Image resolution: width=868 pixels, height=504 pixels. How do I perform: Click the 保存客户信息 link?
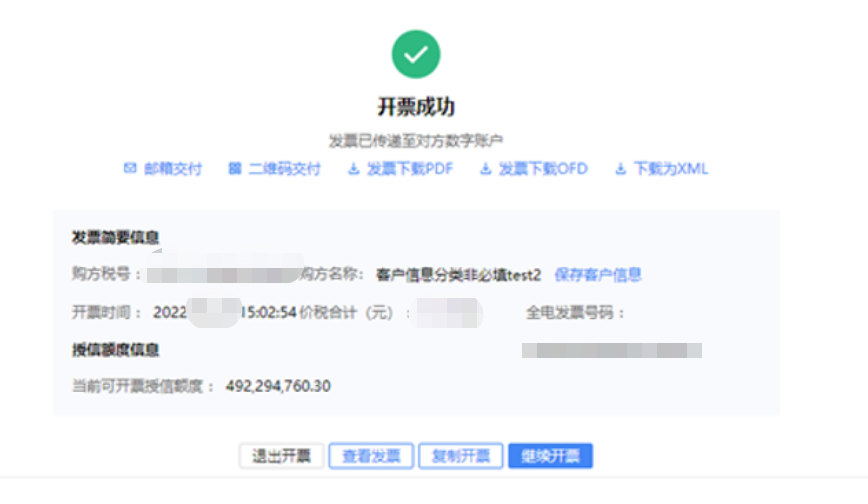[598, 275]
